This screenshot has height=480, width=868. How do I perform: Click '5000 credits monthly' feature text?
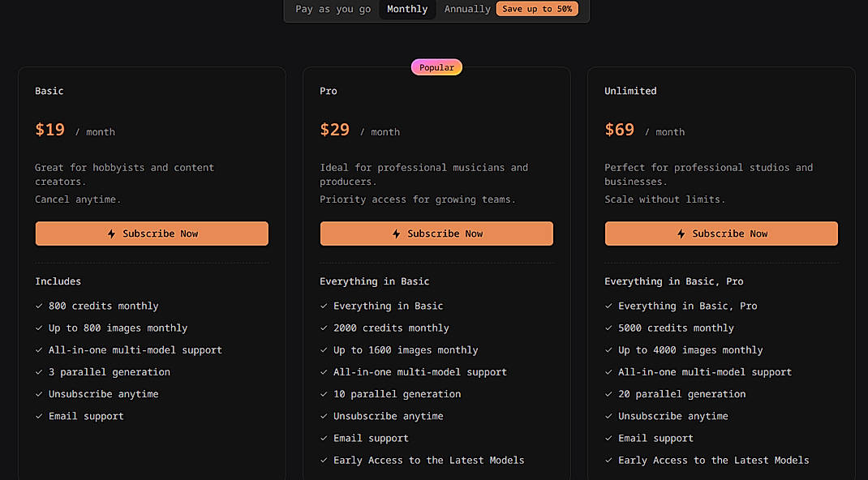pos(676,328)
